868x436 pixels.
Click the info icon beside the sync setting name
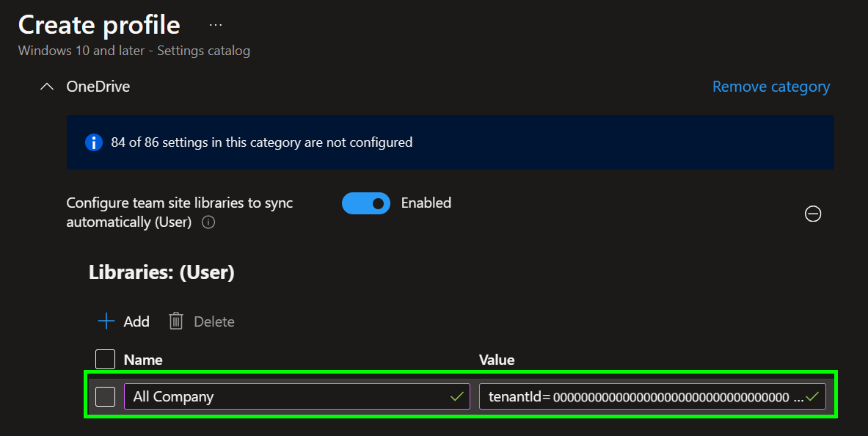coord(208,222)
